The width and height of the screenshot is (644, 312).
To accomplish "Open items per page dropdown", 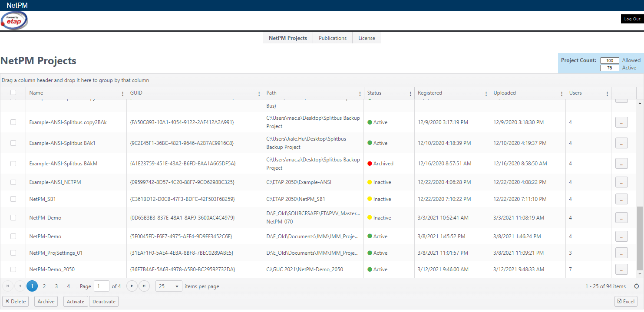I will pyautogui.click(x=169, y=286).
